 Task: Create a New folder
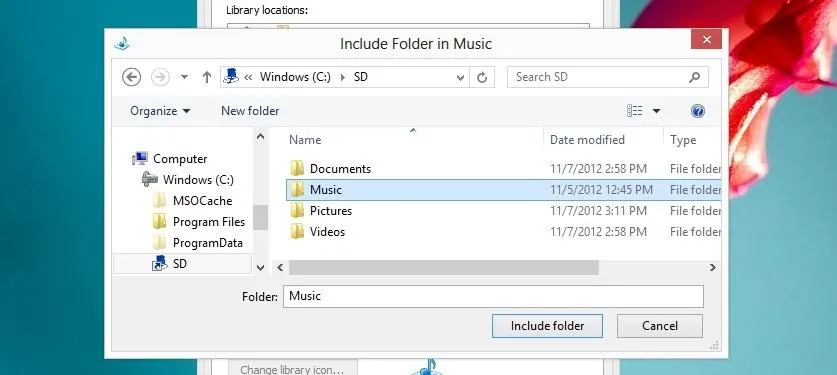[x=250, y=111]
